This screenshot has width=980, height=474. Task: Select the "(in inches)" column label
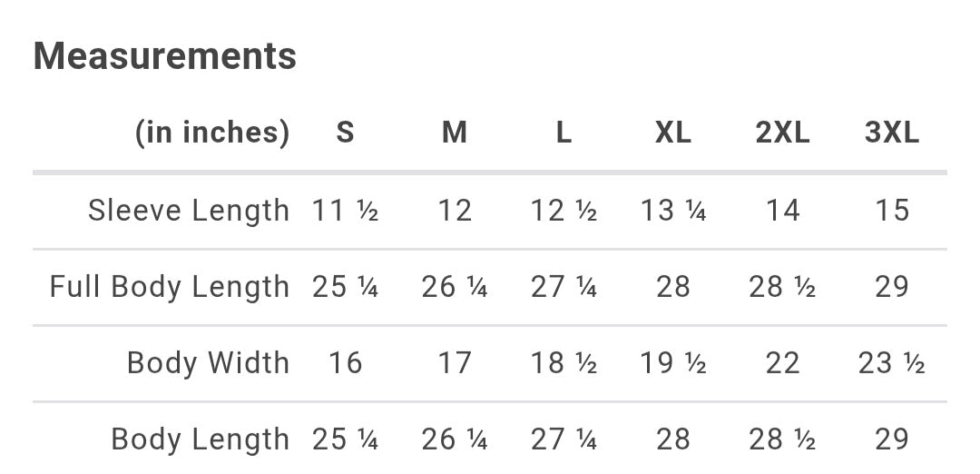[212, 133]
